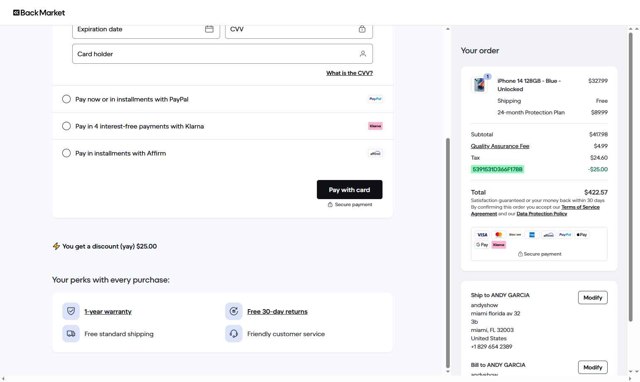Screen dimensions: 640x382
Task: Click the green promo code tag in order summary
Action: [x=497, y=169]
